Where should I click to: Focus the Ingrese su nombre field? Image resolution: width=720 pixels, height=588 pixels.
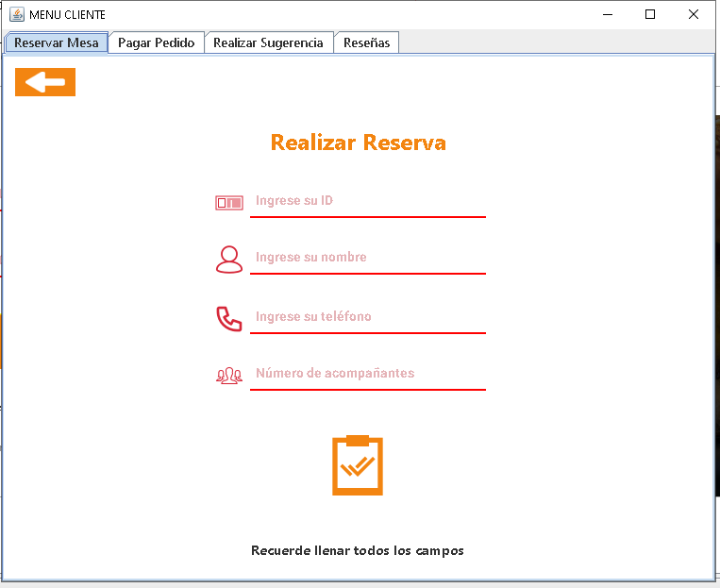pyautogui.click(x=368, y=259)
